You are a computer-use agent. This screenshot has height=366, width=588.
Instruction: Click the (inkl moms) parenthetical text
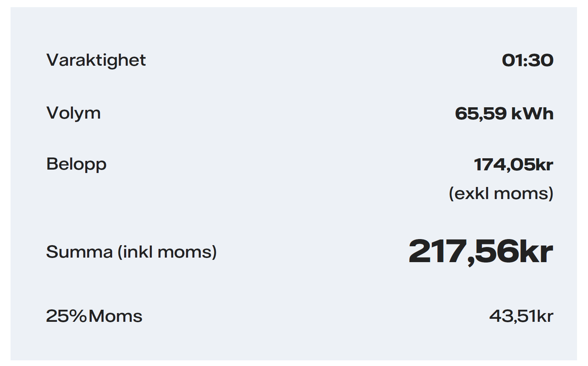pos(167,252)
